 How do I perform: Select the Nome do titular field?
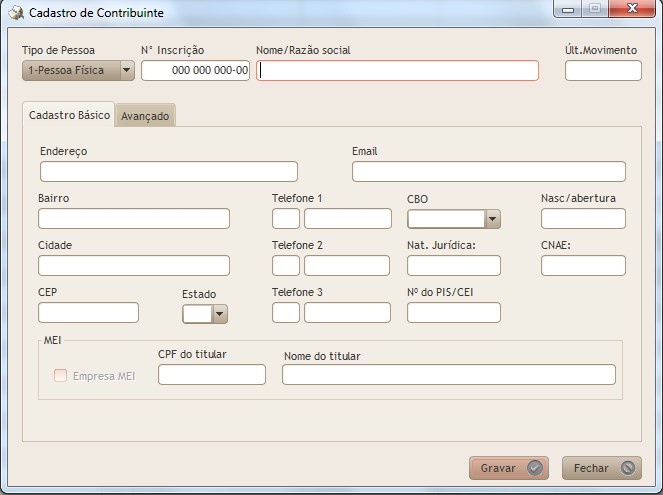pyautogui.click(x=448, y=374)
